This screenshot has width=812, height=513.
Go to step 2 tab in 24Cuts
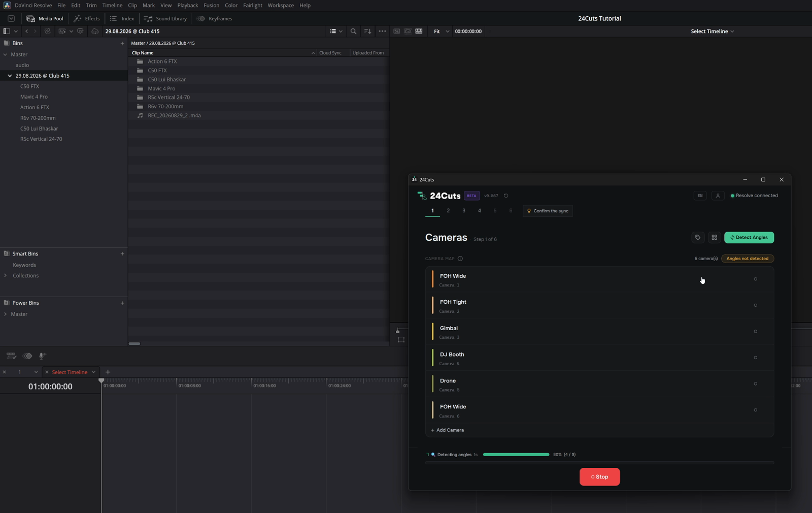coord(448,211)
